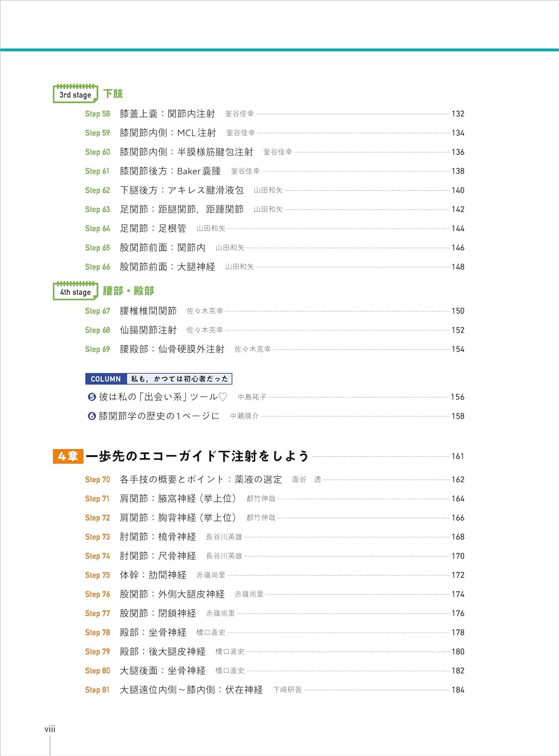Screen dimensions: 559x756
Task: Click the circled number 6 bullet
Action: pos(92,416)
